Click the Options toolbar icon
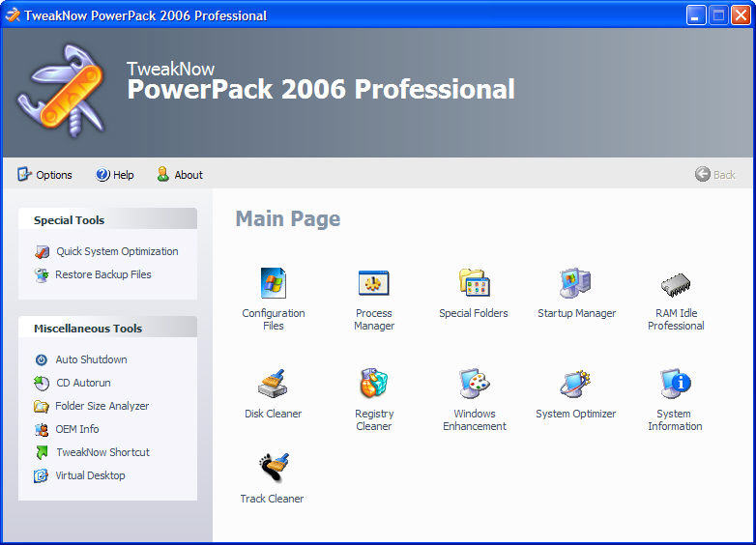The height and width of the screenshot is (545, 756). [24, 175]
